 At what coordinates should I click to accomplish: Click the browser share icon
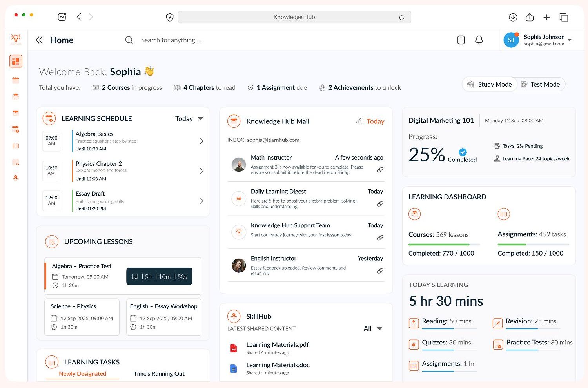click(x=530, y=17)
